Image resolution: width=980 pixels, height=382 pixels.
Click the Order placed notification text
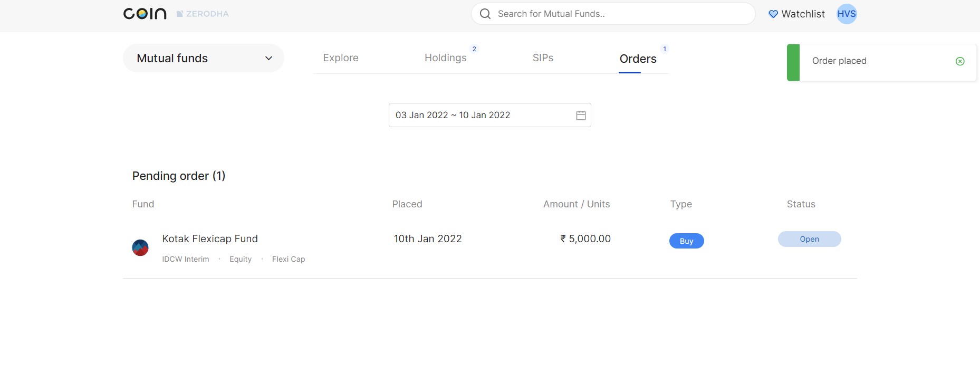click(x=839, y=61)
